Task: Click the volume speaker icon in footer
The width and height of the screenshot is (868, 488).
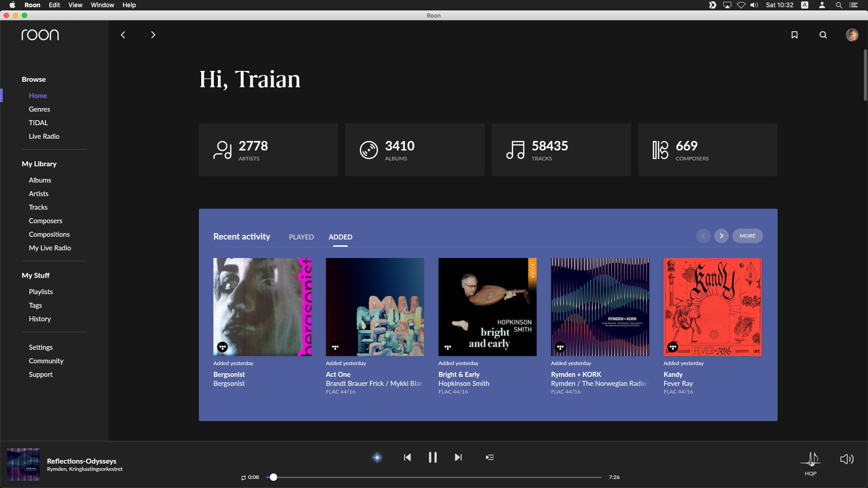Action: 846,459
